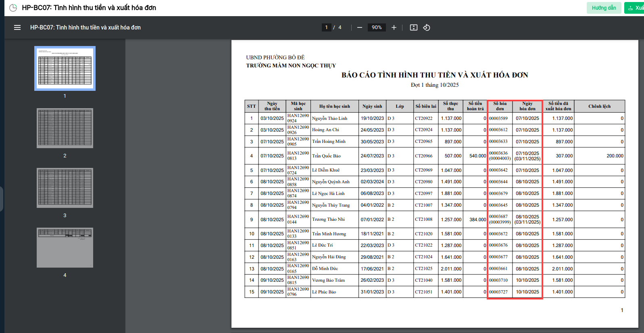Rotate the document counterclockwise

point(427,27)
